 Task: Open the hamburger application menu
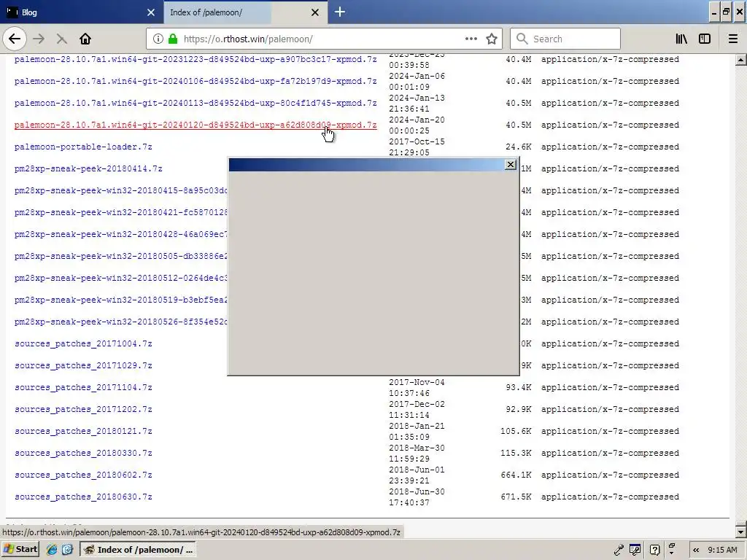[733, 39]
